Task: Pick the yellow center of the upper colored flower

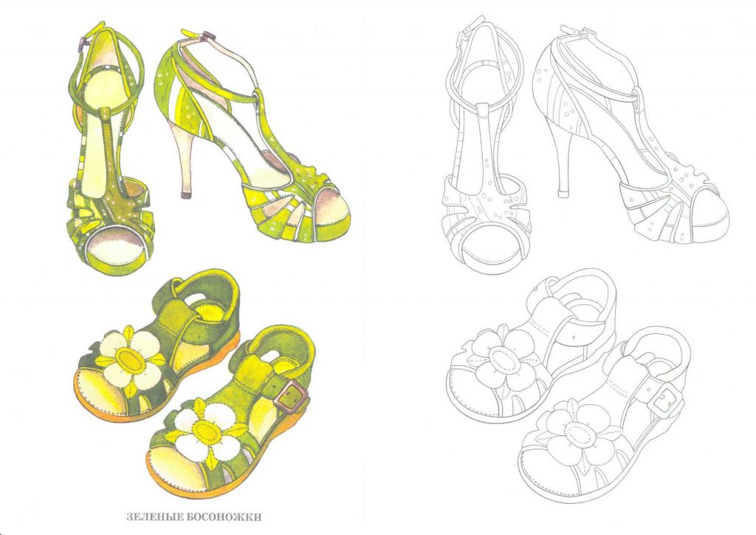Action: click(x=131, y=360)
